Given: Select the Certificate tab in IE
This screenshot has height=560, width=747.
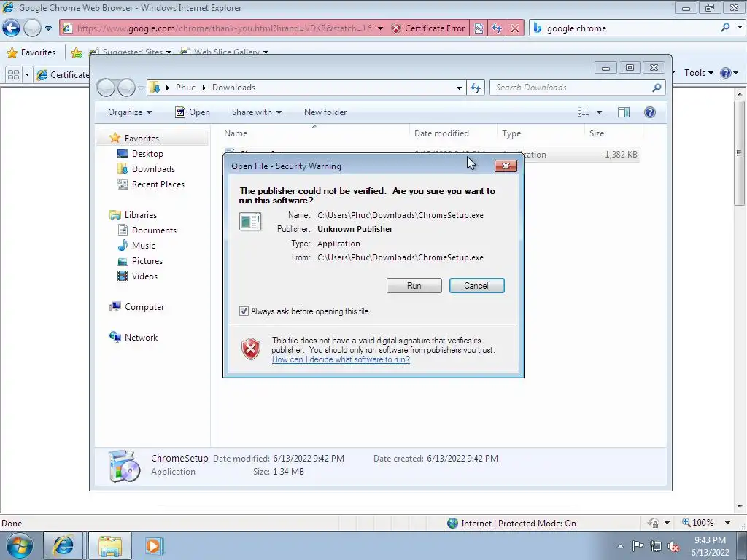Looking at the screenshot, I should click(x=63, y=75).
